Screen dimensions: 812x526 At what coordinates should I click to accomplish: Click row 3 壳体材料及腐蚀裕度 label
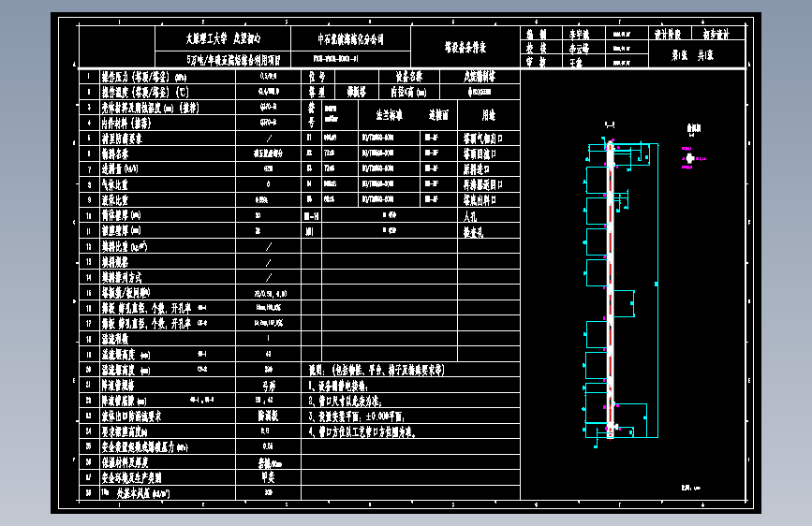point(150,108)
